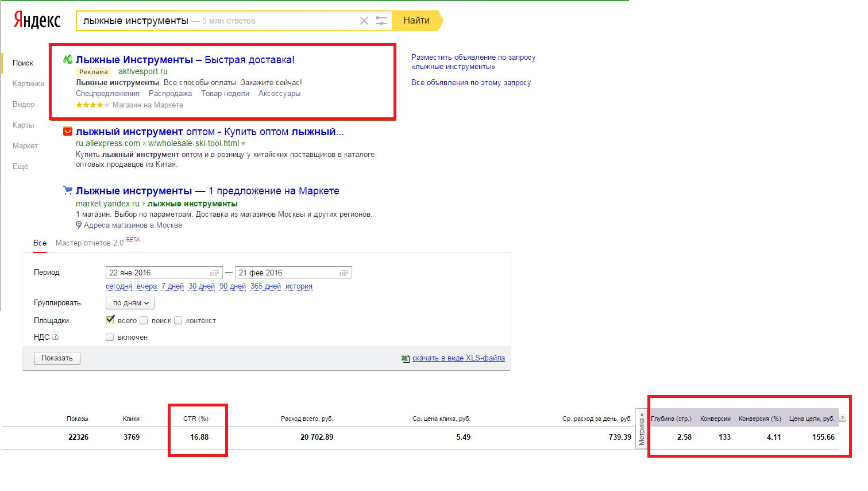
Task: Enable the поиск checkbox
Action: (x=144, y=320)
